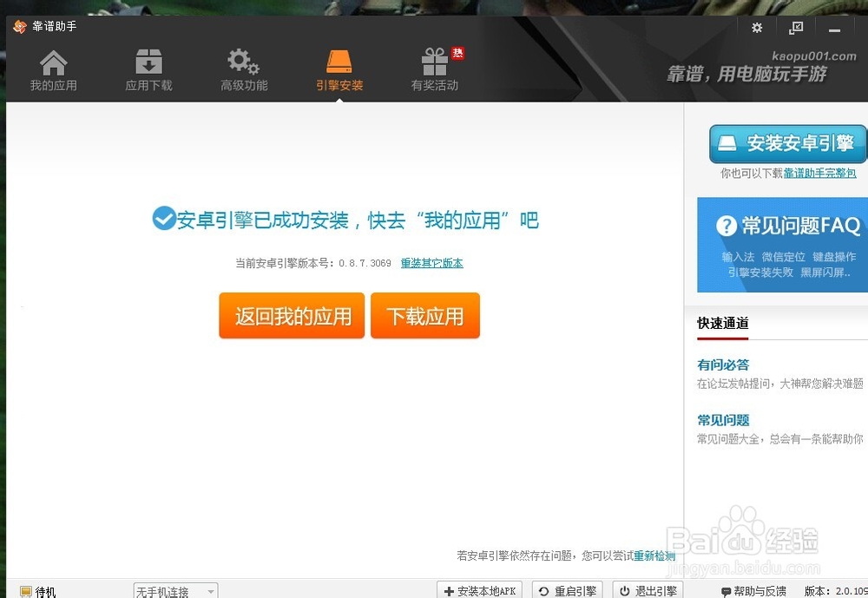Click the 返回我的应用 button
Viewport: 868px width, 598px height.
click(292, 316)
